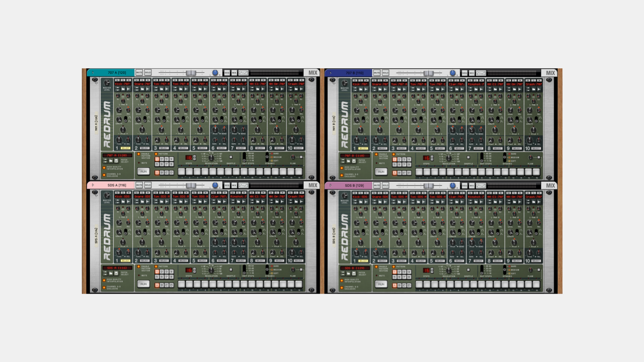Mute the SDS B device
Screen dimensions: 644x362
pos(377,185)
